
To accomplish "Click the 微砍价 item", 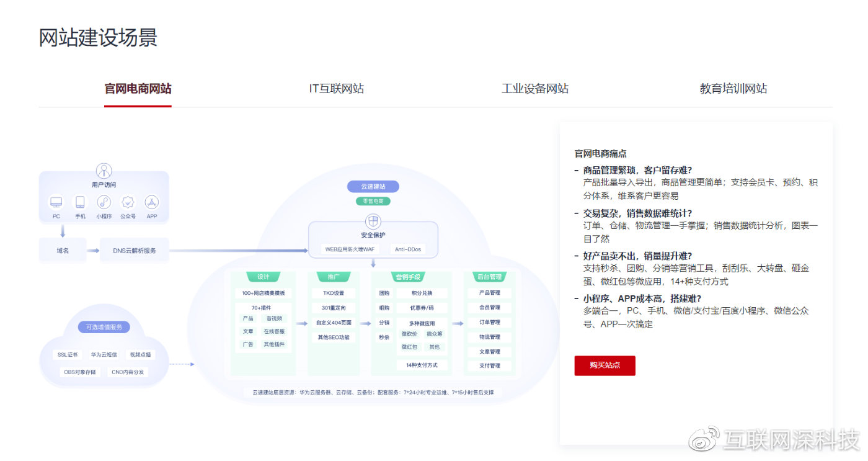I will (x=409, y=334).
